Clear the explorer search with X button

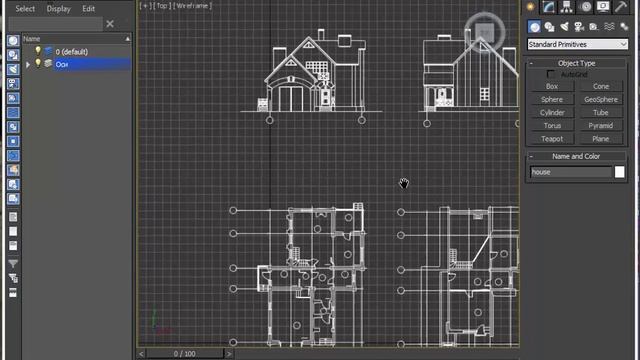point(110,24)
